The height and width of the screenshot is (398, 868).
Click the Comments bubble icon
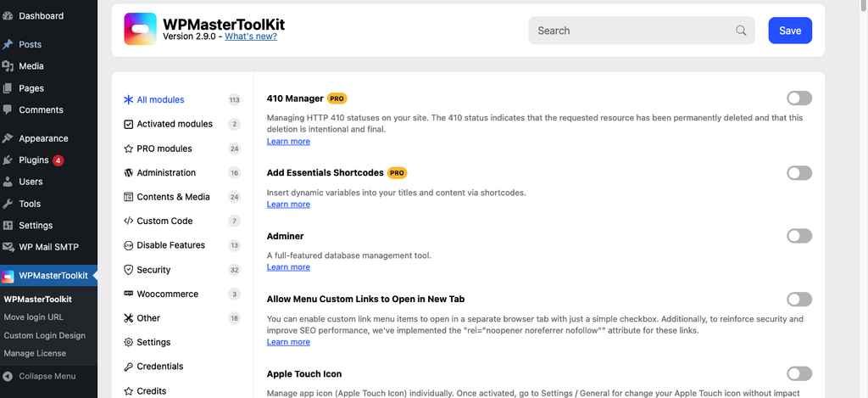pyautogui.click(x=8, y=109)
